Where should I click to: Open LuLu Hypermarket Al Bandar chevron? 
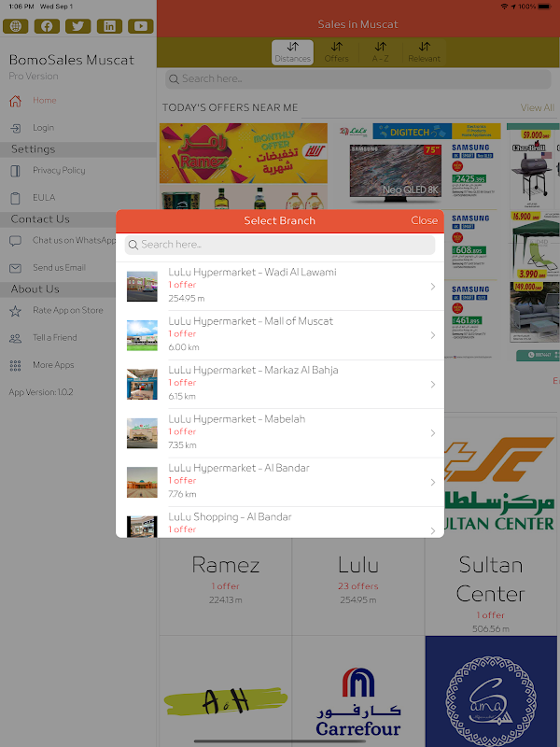(432, 482)
